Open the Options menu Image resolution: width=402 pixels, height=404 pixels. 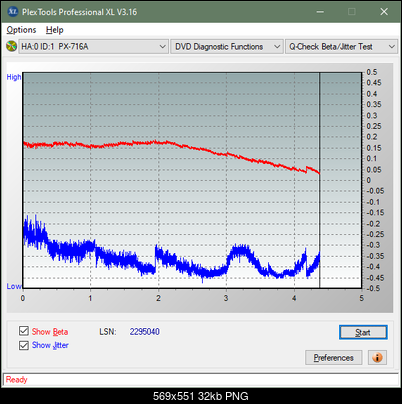click(x=21, y=30)
